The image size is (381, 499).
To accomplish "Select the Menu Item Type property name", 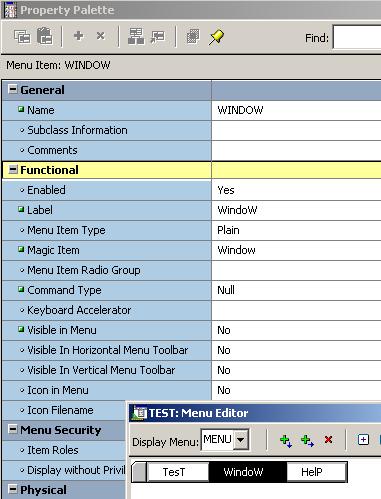I will pos(66,230).
